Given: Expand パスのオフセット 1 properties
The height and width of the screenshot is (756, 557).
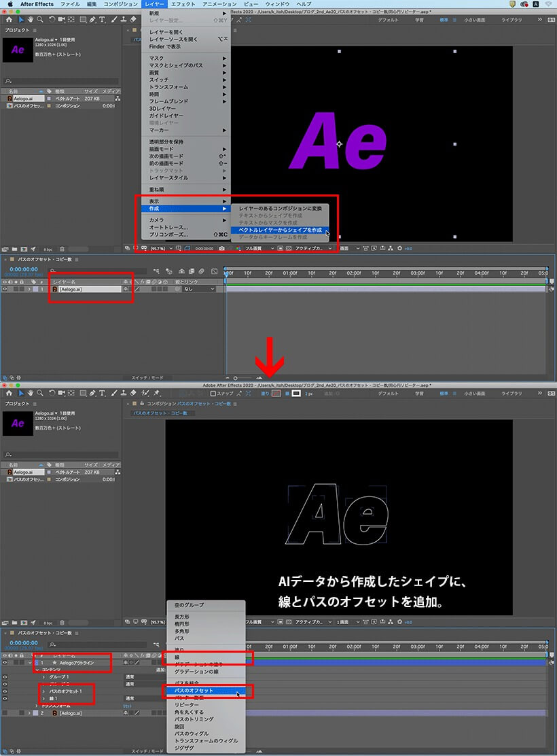Looking at the screenshot, I should [44, 691].
